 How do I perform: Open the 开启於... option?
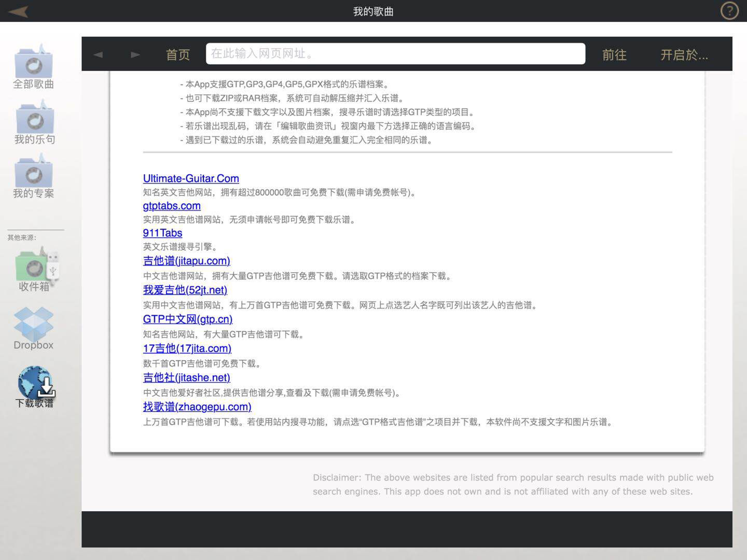click(684, 54)
